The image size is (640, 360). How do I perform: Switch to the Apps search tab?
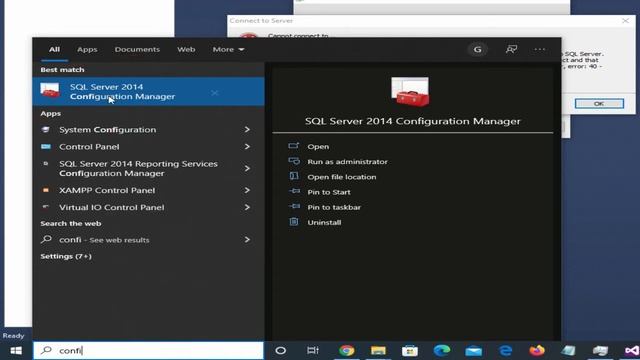[x=87, y=49]
